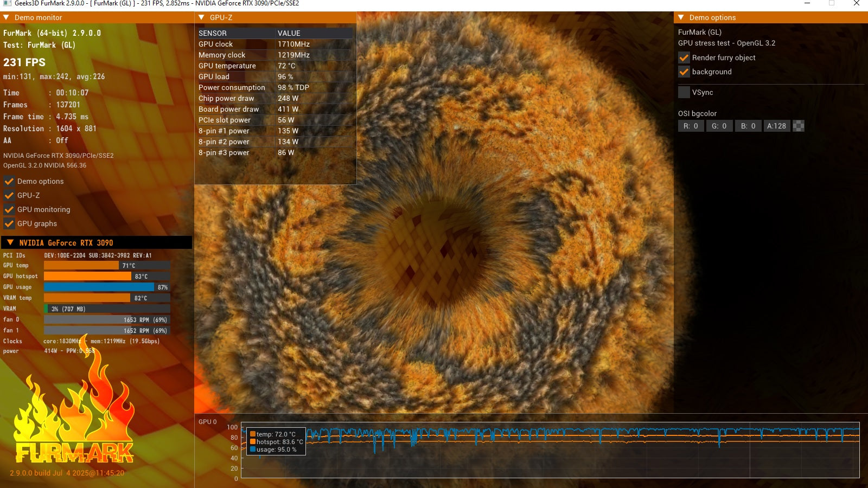Uncheck the Demo options checkbox
The width and height of the screenshot is (868, 488).
(x=9, y=181)
